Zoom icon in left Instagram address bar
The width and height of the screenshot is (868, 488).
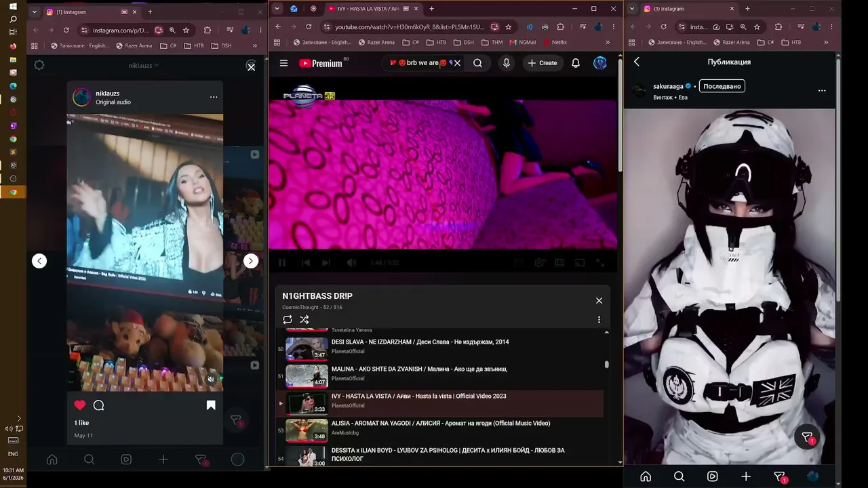coord(172,30)
